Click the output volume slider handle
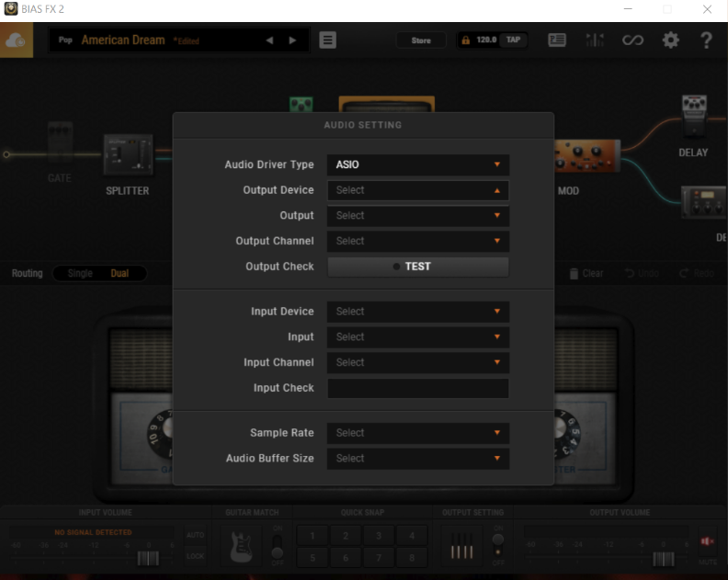728x580 pixels. (663, 559)
